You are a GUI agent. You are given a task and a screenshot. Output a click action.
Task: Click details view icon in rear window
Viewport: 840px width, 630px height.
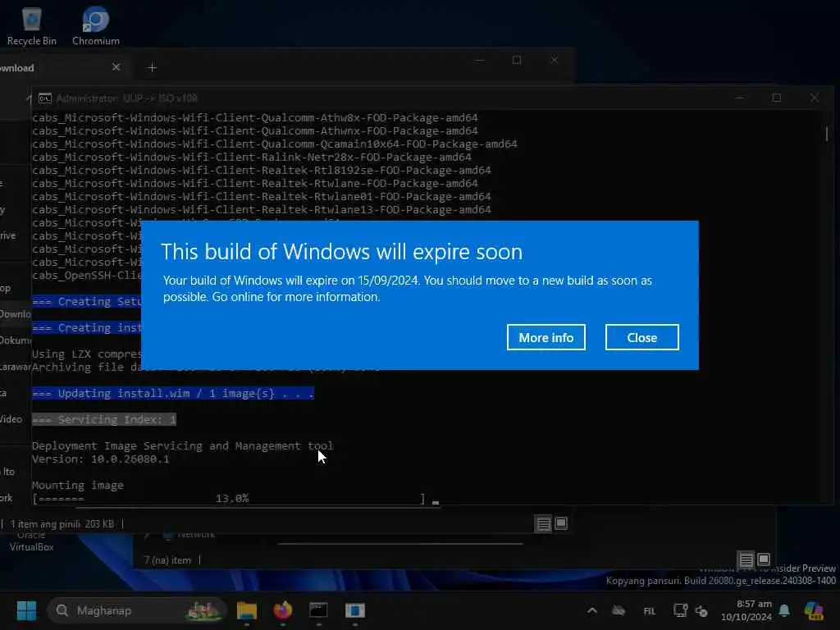[746, 559]
